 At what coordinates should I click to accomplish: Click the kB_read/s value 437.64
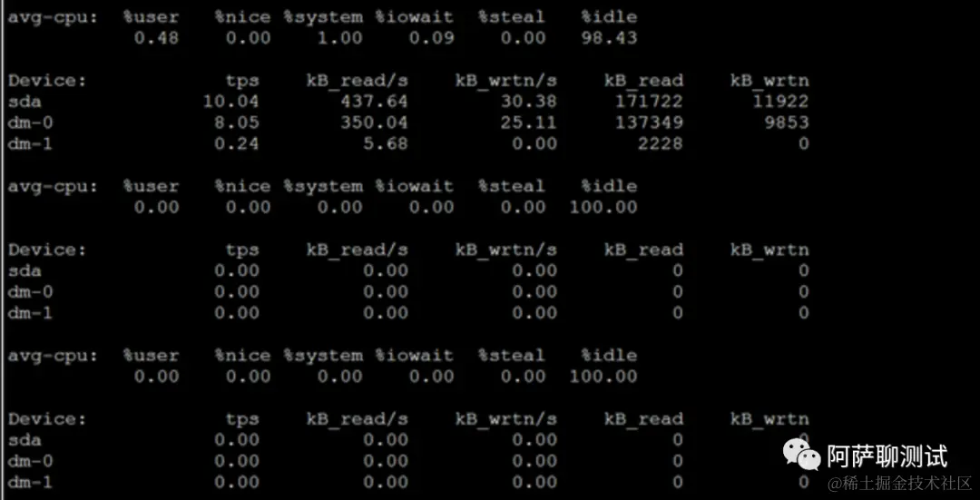374,102
